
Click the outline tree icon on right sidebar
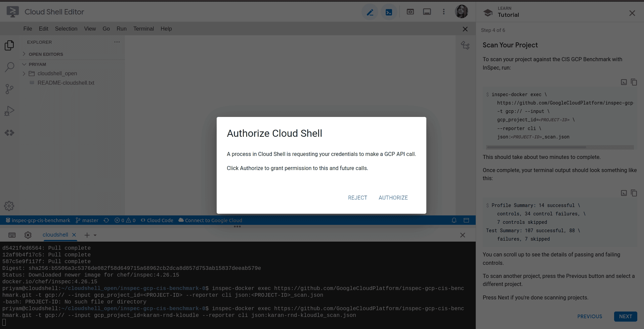point(465,45)
